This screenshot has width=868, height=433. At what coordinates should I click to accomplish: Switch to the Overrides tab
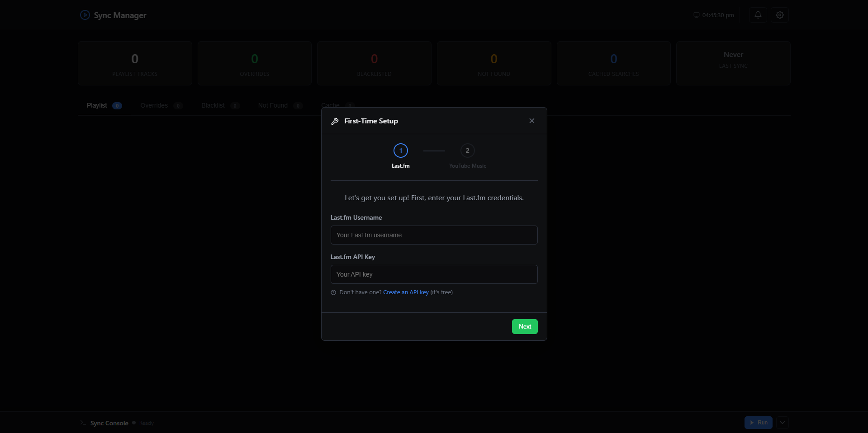click(154, 105)
